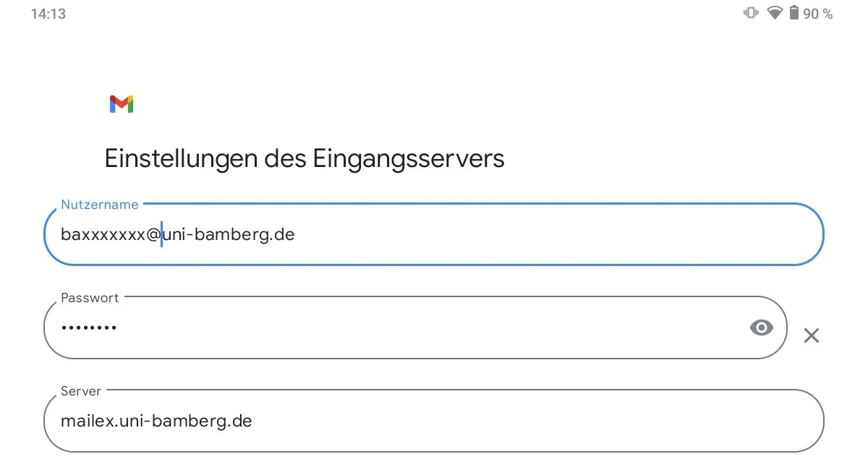Click the Passwort field label
The image size is (868, 475).
coord(90,298)
